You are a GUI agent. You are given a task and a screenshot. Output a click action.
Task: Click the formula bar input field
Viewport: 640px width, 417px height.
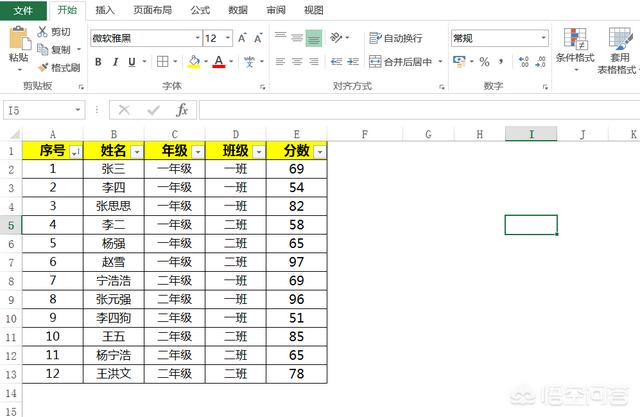click(x=419, y=110)
